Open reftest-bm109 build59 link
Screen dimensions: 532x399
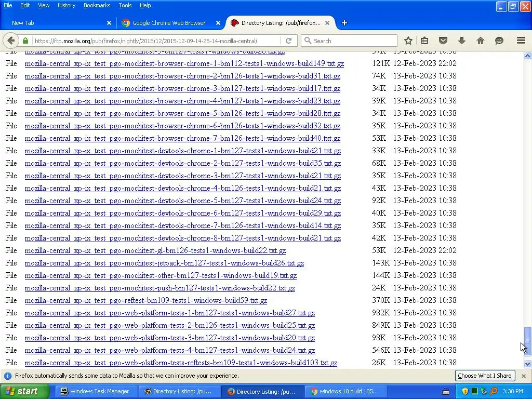tap(146, 300)
